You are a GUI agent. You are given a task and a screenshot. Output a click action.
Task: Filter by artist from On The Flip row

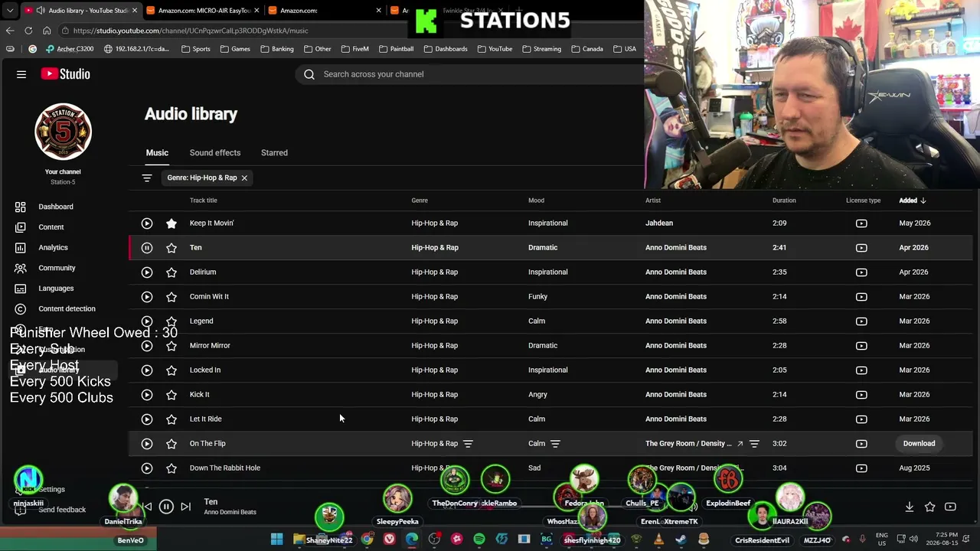click(754, 444)
